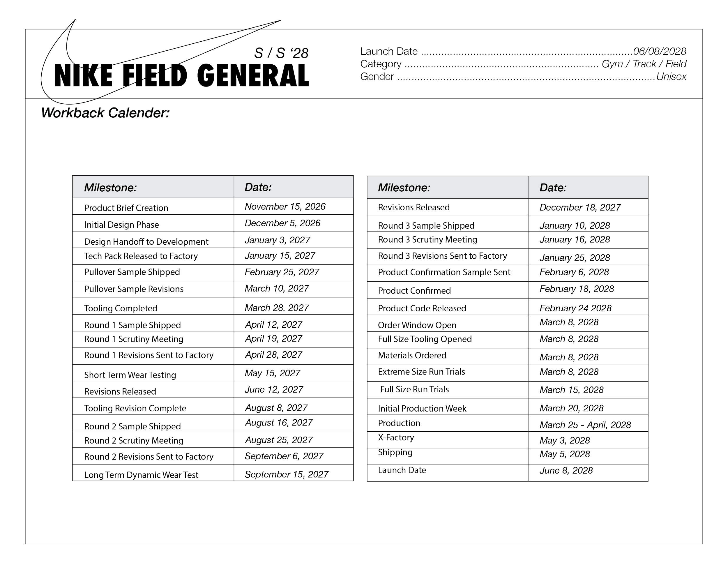Click the Order Window Open milestone
The height and width of the screenshot is (563, 728).
pyautogui.click(x=417, y=325)
